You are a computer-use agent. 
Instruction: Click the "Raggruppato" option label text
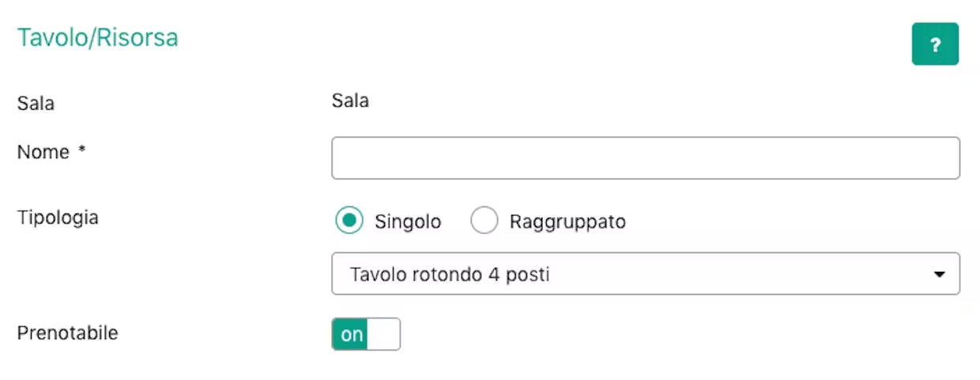[567, 222]
